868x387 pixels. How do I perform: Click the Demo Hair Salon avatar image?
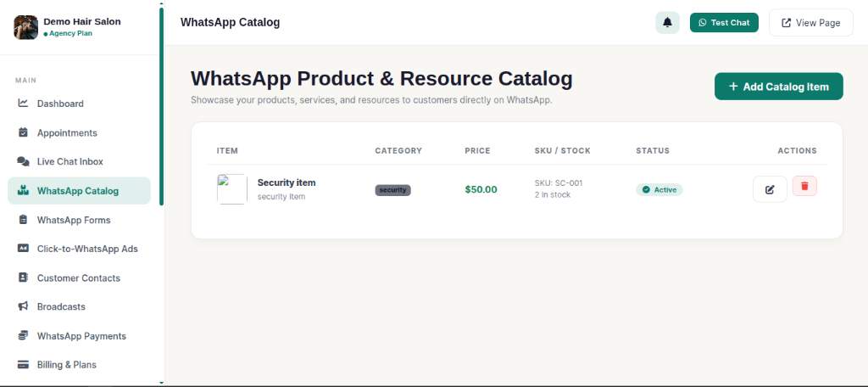(26, 27)
